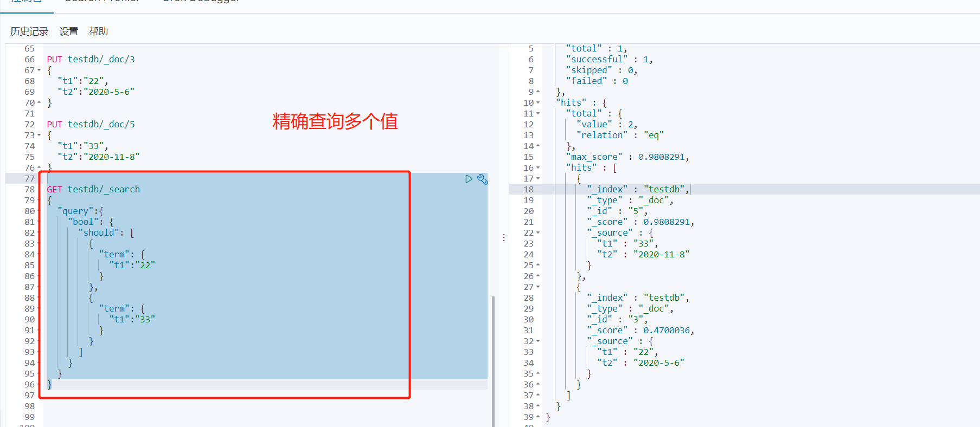Toggle response fold arrow at line 39
The height and width of the screenshot is (427, 980).
pyautogui.click(x=538, y=417)
